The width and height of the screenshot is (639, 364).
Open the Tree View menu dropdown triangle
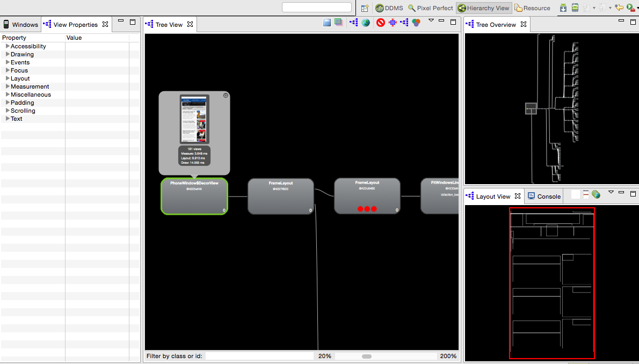point(431,20)
